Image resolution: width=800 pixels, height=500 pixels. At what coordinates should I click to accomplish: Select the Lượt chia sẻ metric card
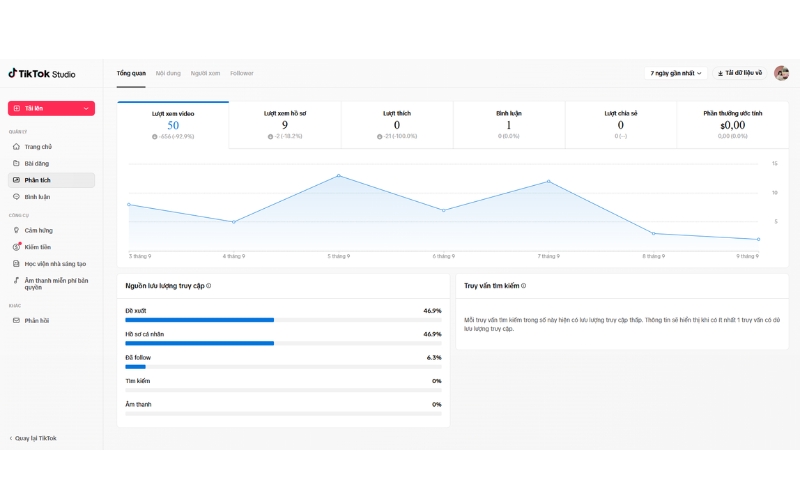[x=621, y=125]
